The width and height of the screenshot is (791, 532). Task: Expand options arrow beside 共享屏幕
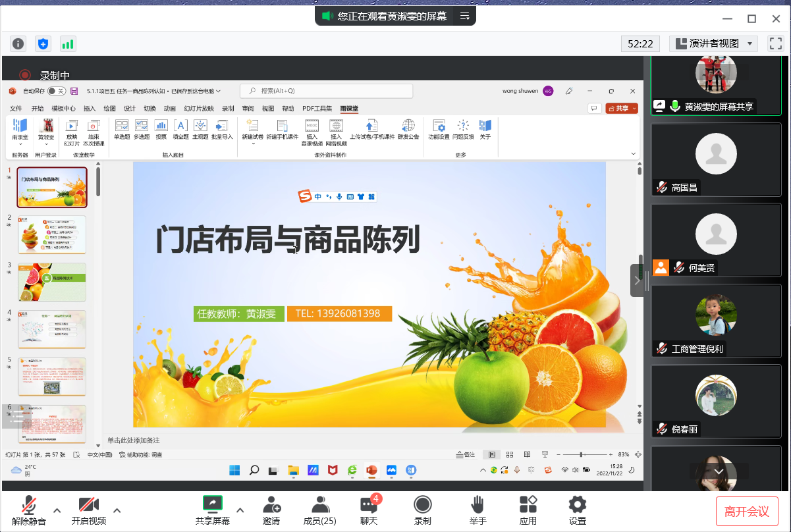point(240,510)
